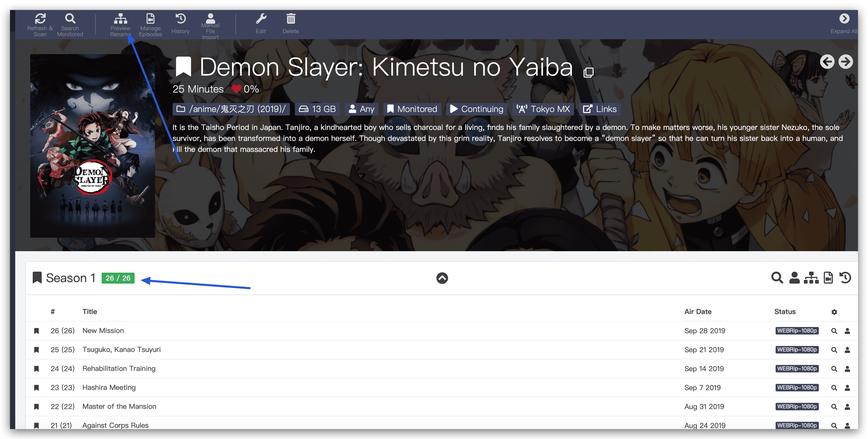Search for episode 25 Tsuguko, Kanao Tsuyuri
The image size is (868, 439).
pos(834,350)
